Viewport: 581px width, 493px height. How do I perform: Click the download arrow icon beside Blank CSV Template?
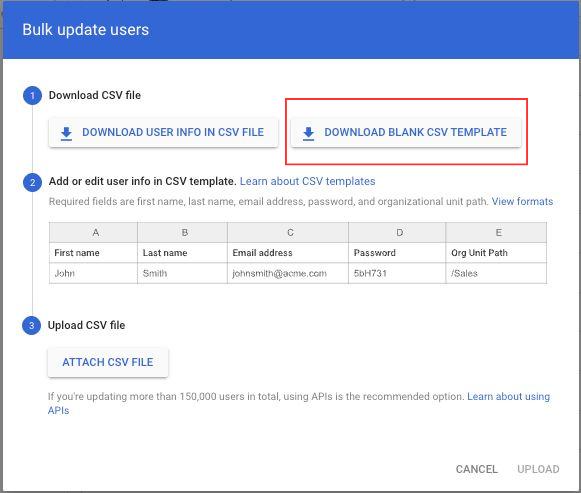308,133
